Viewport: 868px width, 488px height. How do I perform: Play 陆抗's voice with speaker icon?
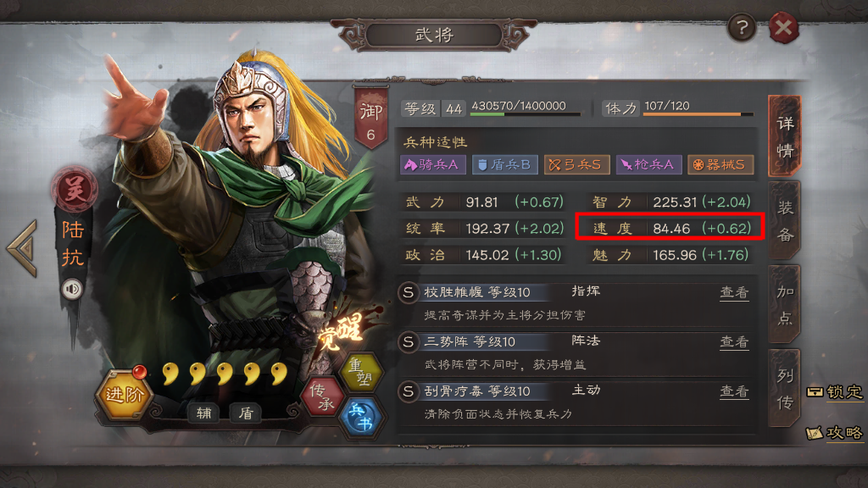pyautogui.click(x=72, y=289)
